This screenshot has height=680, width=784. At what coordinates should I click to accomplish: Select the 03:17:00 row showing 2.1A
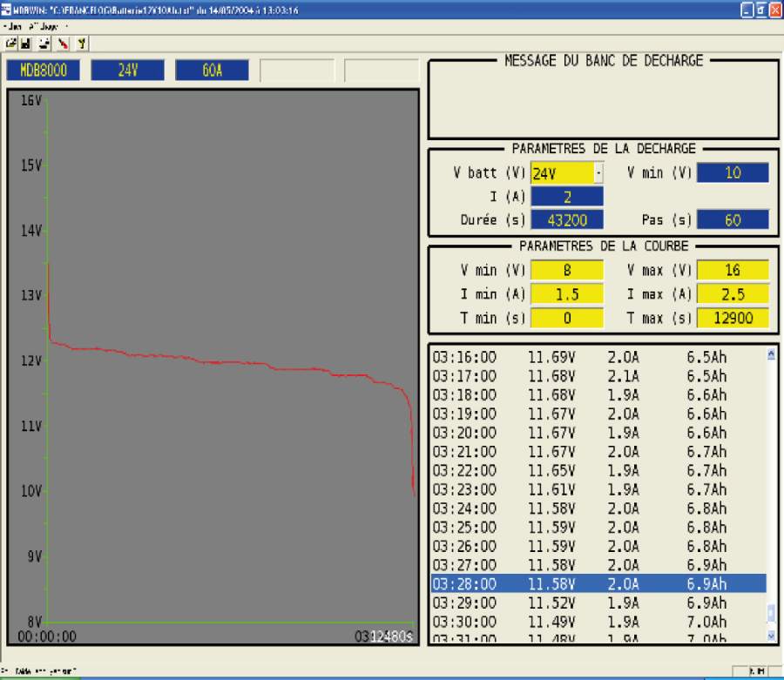[598, 376]
